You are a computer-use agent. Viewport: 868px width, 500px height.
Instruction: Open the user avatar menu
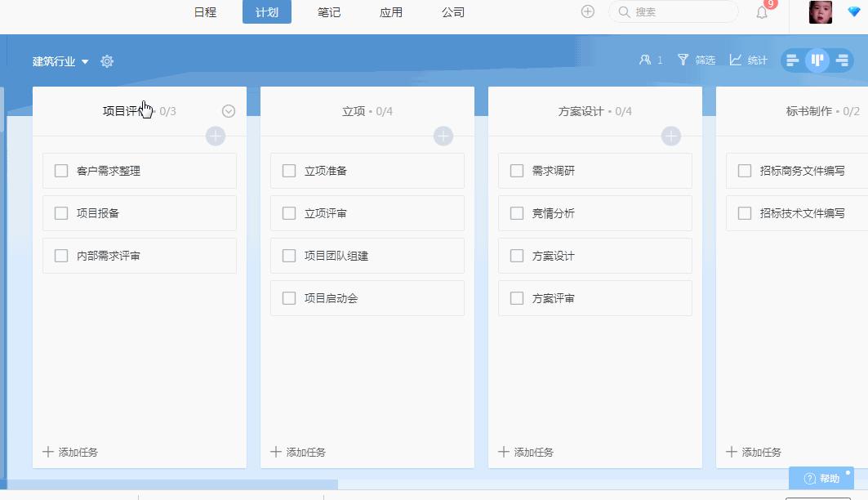(x=821, y=12)
